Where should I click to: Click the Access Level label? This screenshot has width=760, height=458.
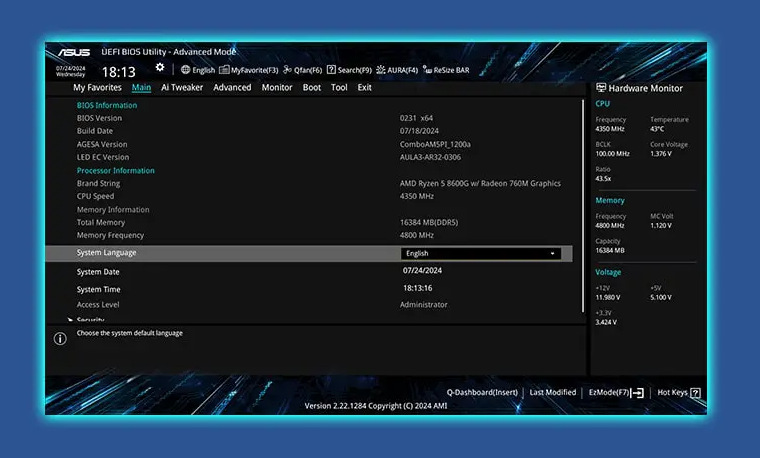pyautogui.click(x=98, y=304)
